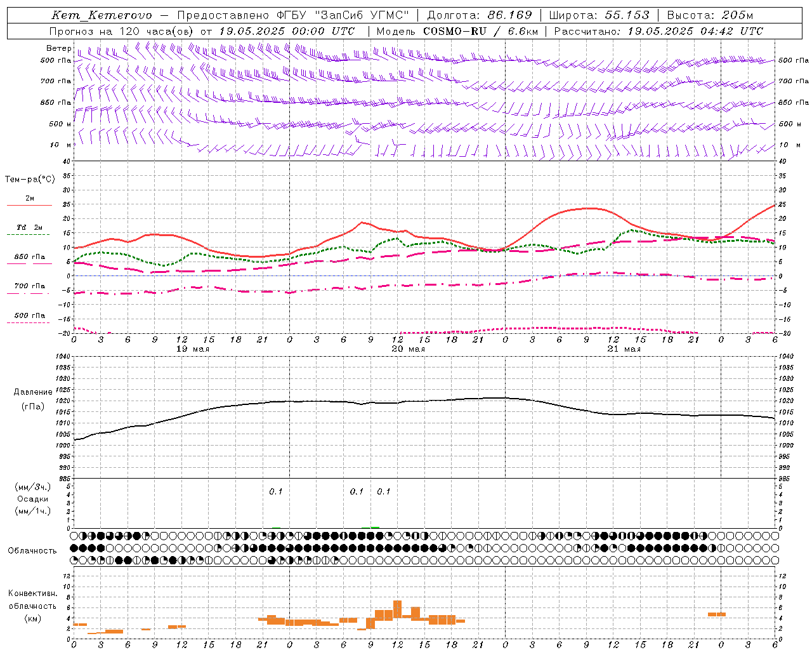Click the solid red line sample under '2м'
Image resolution: width=812 pixels, height=650 pixels.
click(29, 206)
